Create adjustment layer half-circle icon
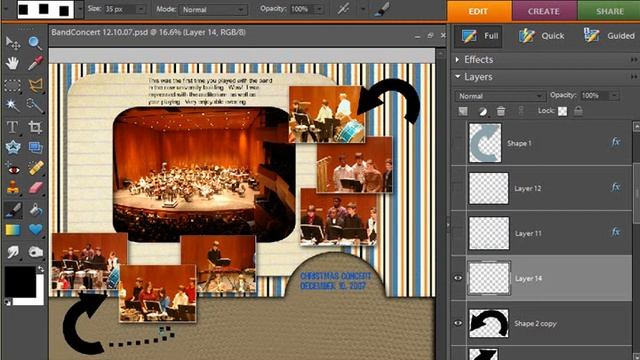640x360 pixels. click(482, 111)
